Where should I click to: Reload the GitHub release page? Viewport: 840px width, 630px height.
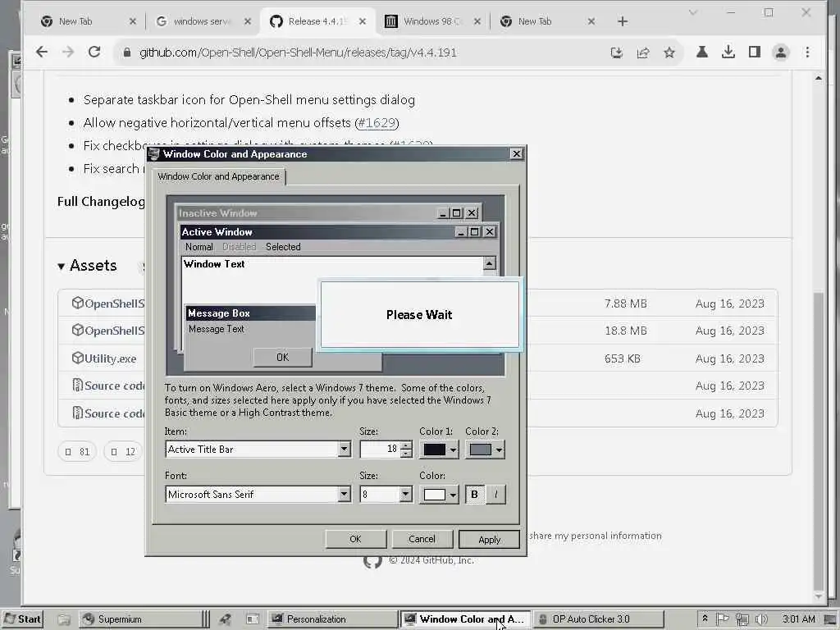tap(94, 52)
